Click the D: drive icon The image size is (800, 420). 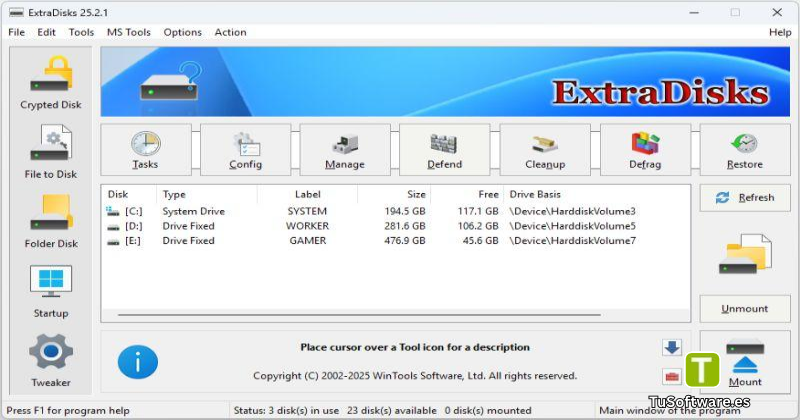tap(113, 226)
